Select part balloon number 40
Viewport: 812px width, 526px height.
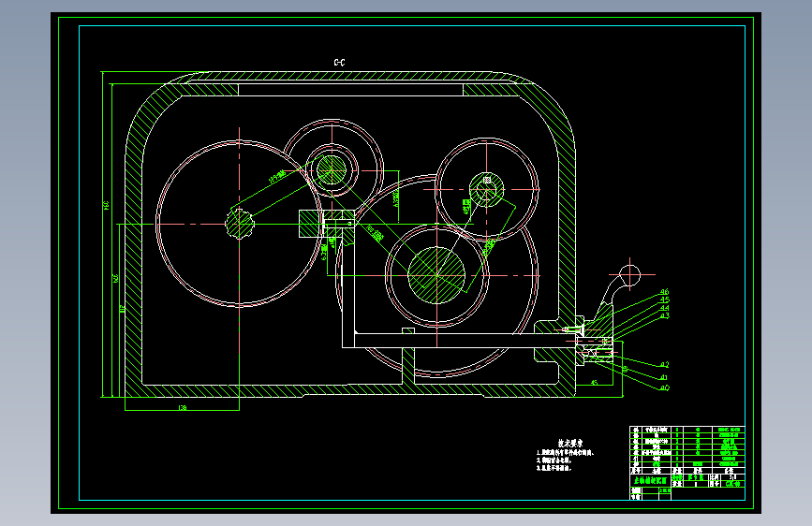pos(665,387)
